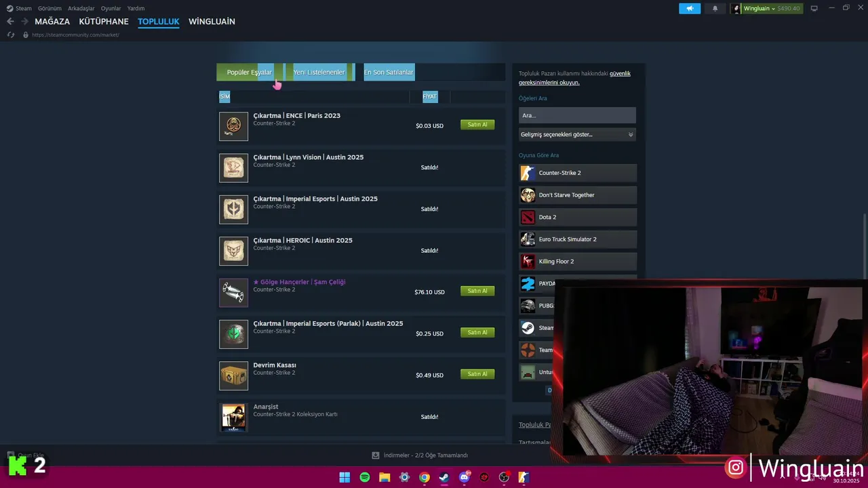Select the PAYDAY 2 game icon
The width and height of the screenshot is (868, 488).
click(x=528, y=283)
